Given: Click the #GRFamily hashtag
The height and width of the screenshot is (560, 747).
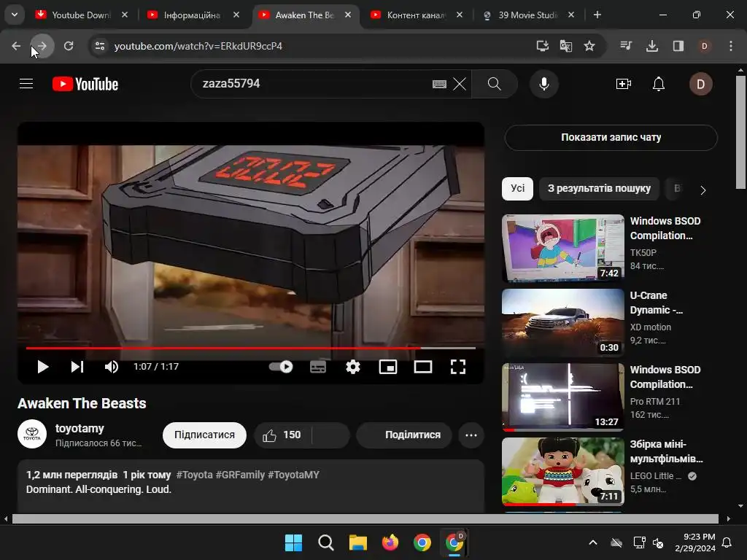Looking at the screenshot, I should [x=240, y=475].
